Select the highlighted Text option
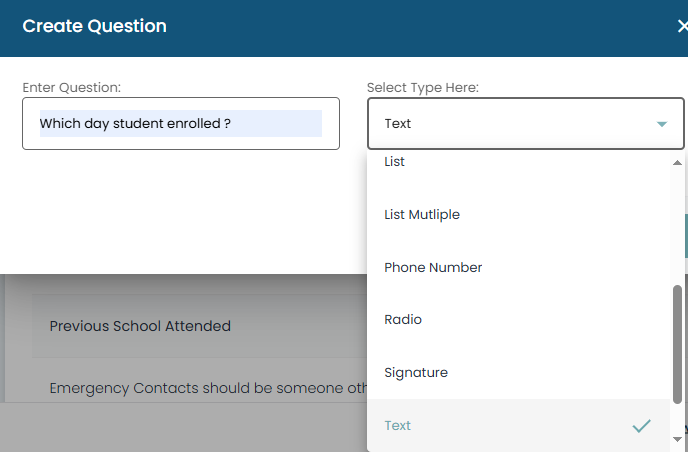Screen dimensions: 688x452 coord(398,426)
